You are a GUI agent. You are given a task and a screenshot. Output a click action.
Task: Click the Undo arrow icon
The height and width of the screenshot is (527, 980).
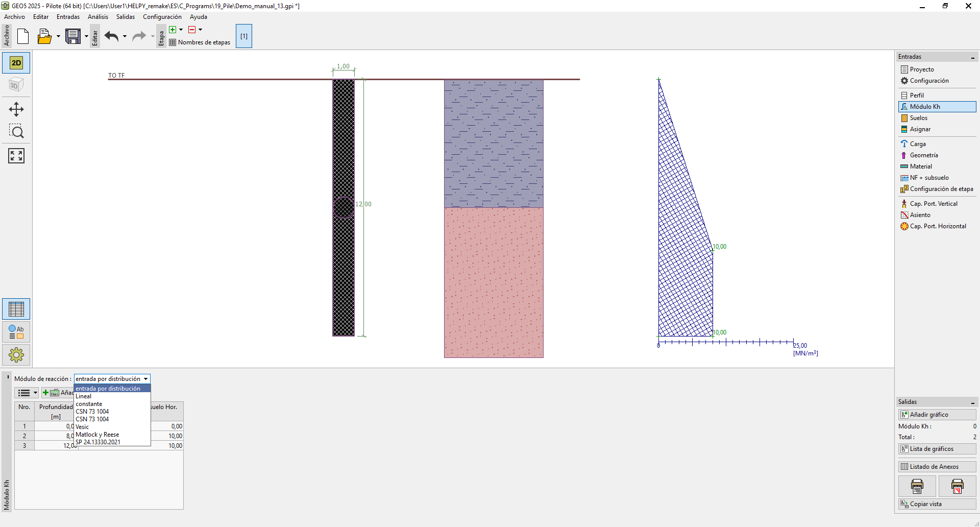click(111, 36)
